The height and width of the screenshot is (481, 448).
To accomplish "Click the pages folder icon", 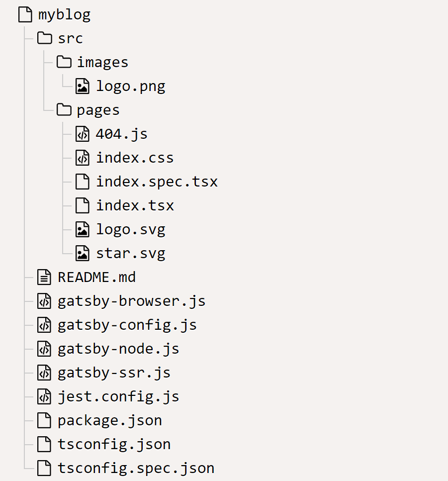I will [x=64, y=110].
